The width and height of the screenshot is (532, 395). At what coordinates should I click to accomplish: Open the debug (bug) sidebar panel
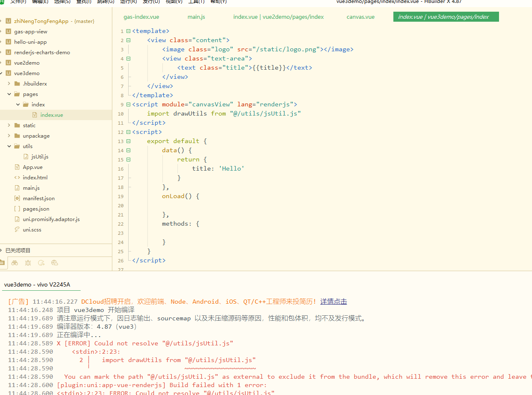(28, 263)
